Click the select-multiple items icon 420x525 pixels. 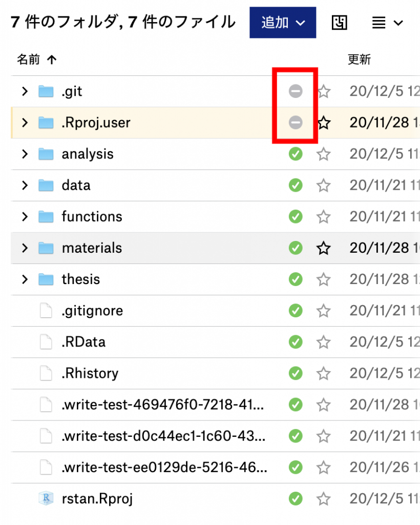pos(339,23)
